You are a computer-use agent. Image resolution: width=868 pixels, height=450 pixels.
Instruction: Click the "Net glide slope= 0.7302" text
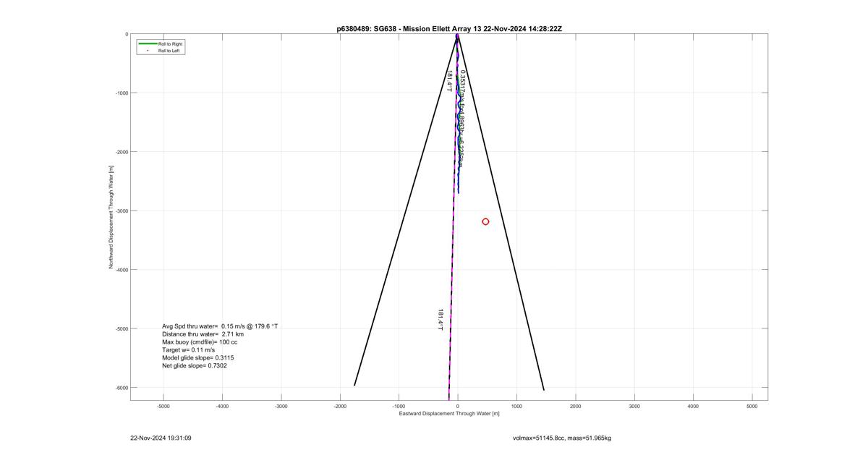pos(194,366)
